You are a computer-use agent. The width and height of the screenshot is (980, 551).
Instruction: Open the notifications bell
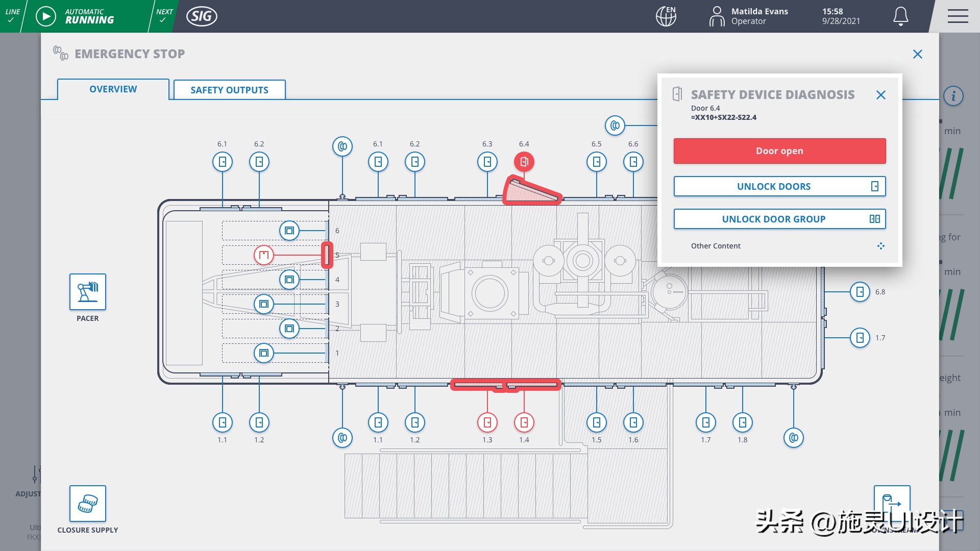click(x=900, y=16)
